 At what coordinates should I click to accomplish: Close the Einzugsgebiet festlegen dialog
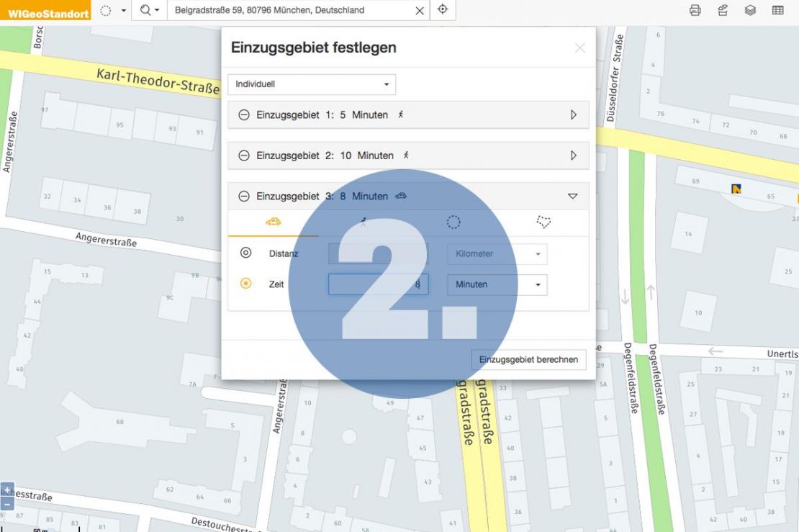click(580, 48)
